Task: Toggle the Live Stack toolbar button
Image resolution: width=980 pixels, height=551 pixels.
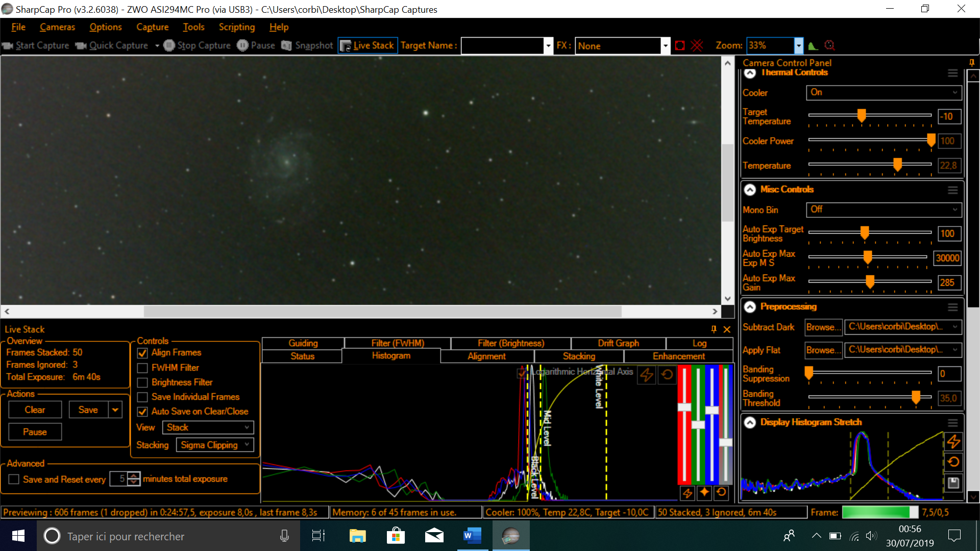Action: pos(367,45)
